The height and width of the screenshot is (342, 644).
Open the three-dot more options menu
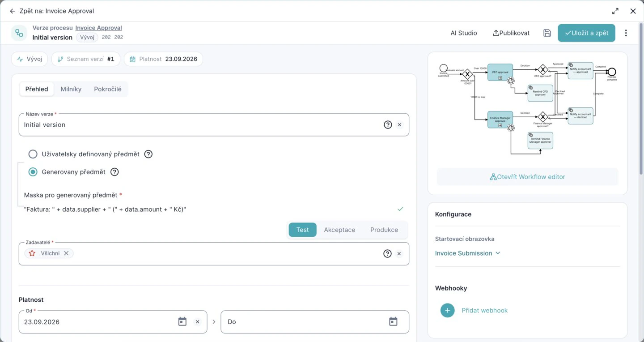tap(626, 33)
